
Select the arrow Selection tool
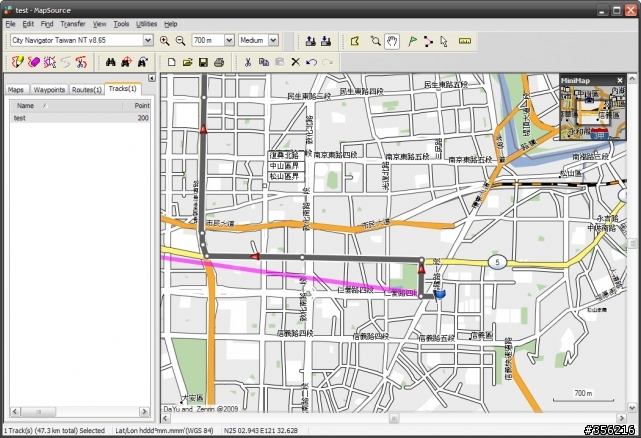click(x=444, y=41)
